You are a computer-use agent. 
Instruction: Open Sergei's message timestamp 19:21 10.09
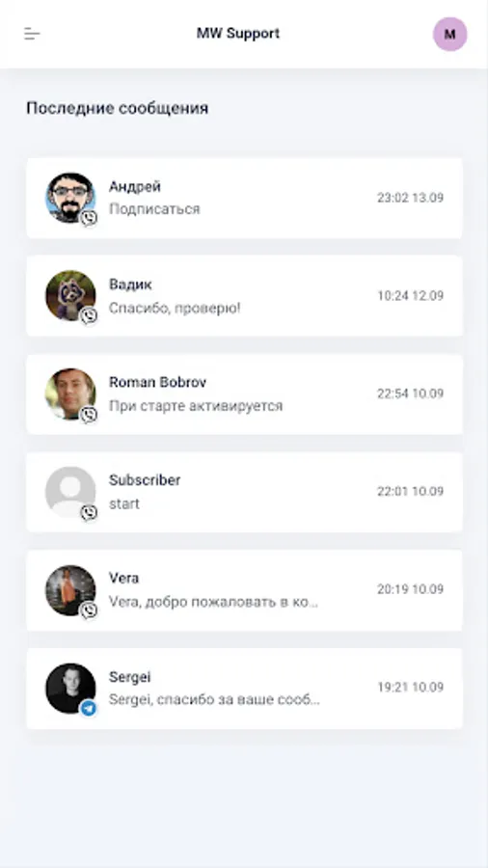point(411,688)
